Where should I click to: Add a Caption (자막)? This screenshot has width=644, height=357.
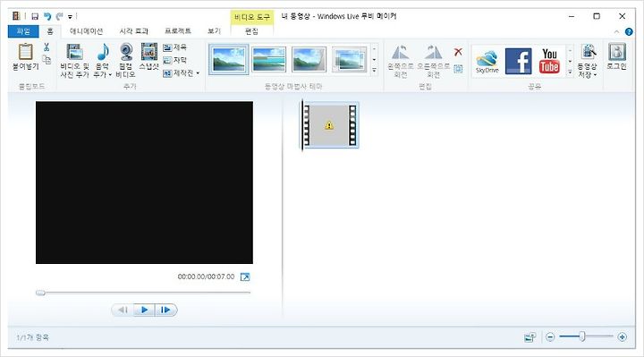[x=175, y=60]
